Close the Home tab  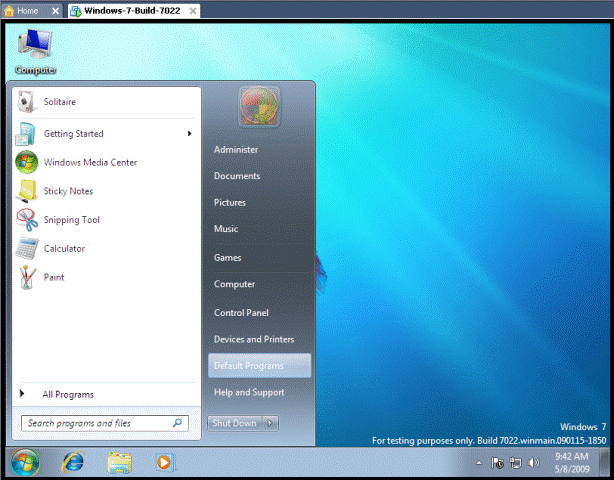coord(56,11)
